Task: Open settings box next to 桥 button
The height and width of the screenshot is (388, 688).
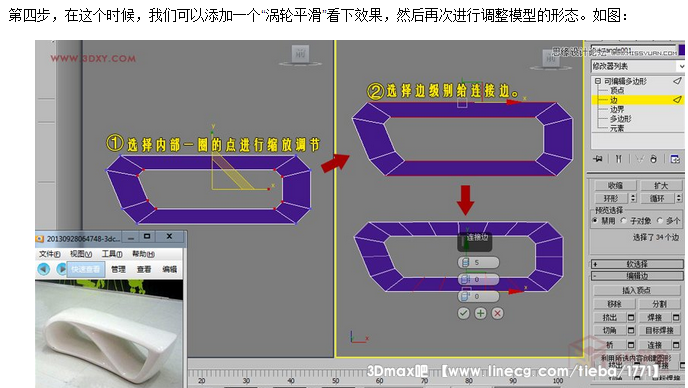Action: tap(631, 345)
